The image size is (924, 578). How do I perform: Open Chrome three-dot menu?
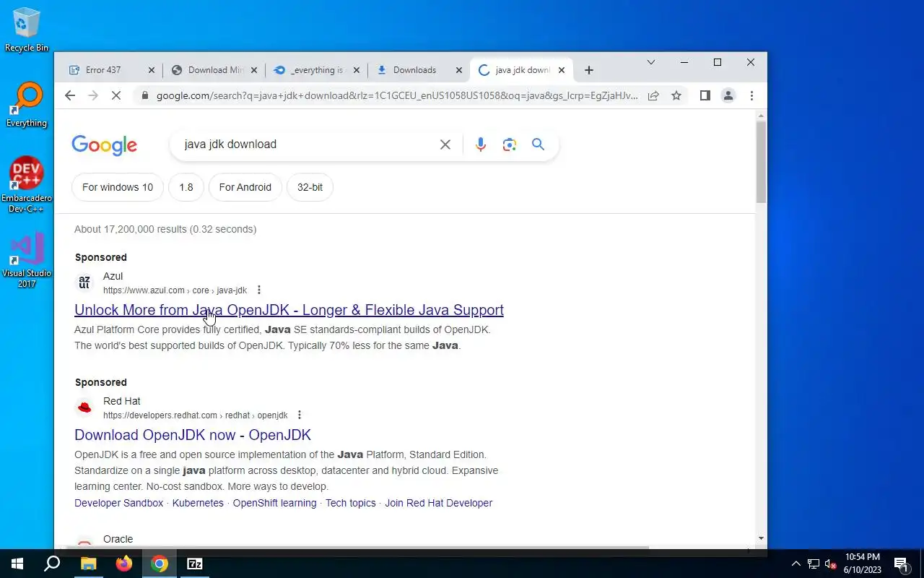[751, 95]
